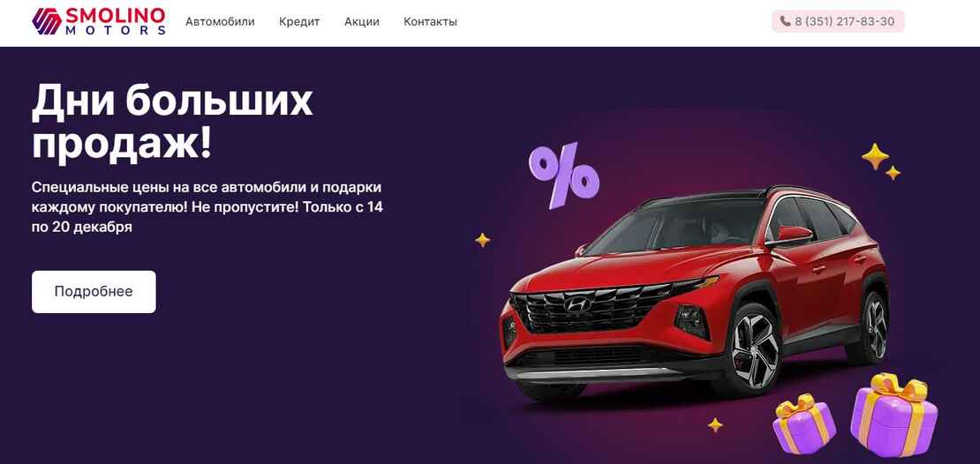Click the smaller purple gift box
This screenshot has height=464, width=980.
[x=803, y=423]
